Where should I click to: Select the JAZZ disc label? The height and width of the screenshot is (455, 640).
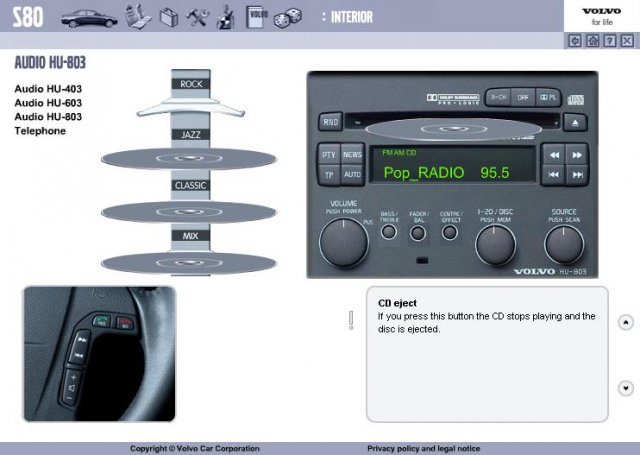tap(191, 135)
